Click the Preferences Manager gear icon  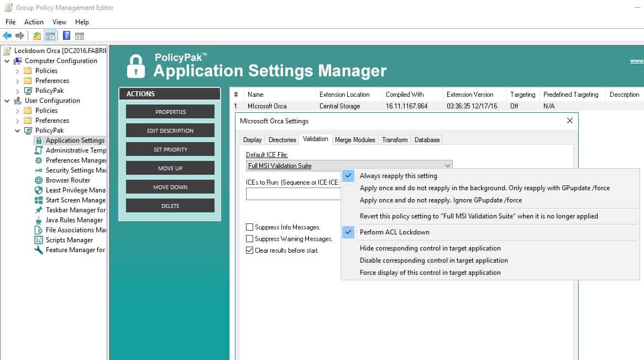(x=39, y=160)
